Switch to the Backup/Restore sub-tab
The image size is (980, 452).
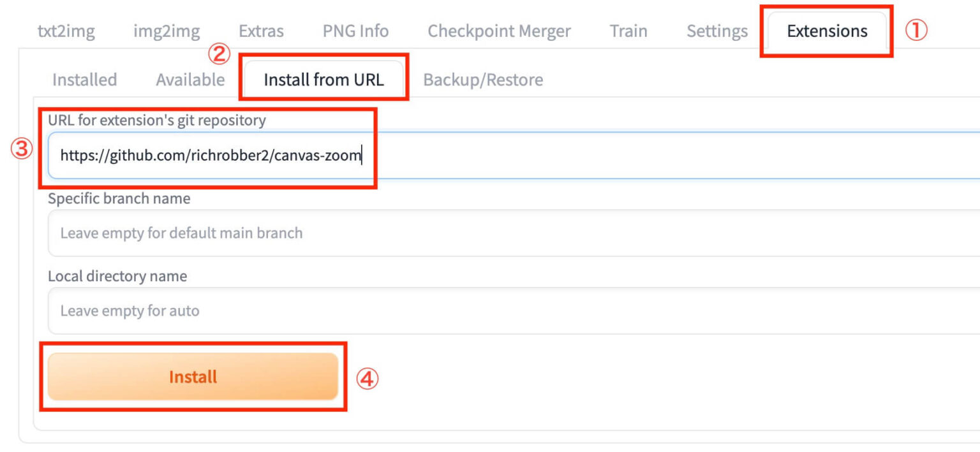coord(483,80)
